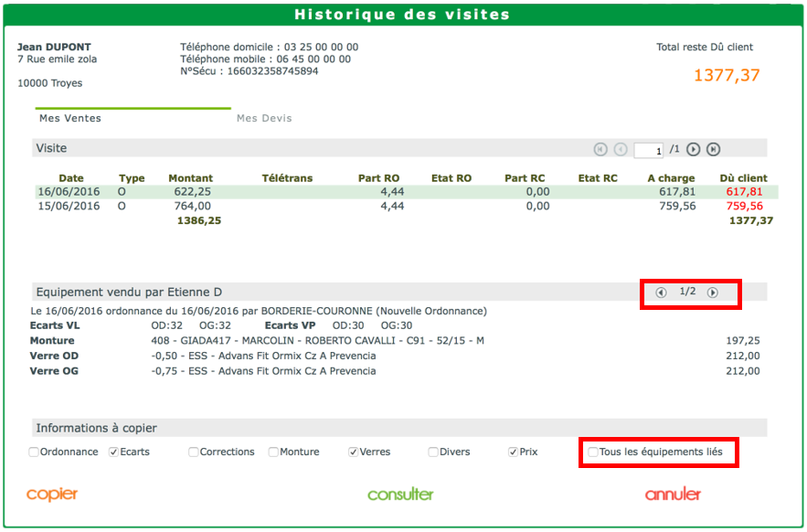This screenshot has height=532, width=807.
Task: Enable the Divers checkbox
Action: [434, 452]
